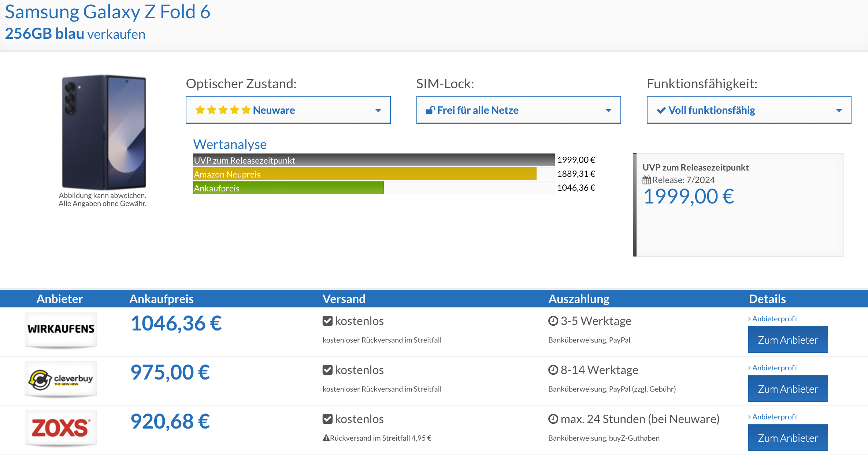This screenshot has width=868, height=456.
Task: Click the green Ankaufpreis bar in Wertanalyse
Action: tap(288, 188)
